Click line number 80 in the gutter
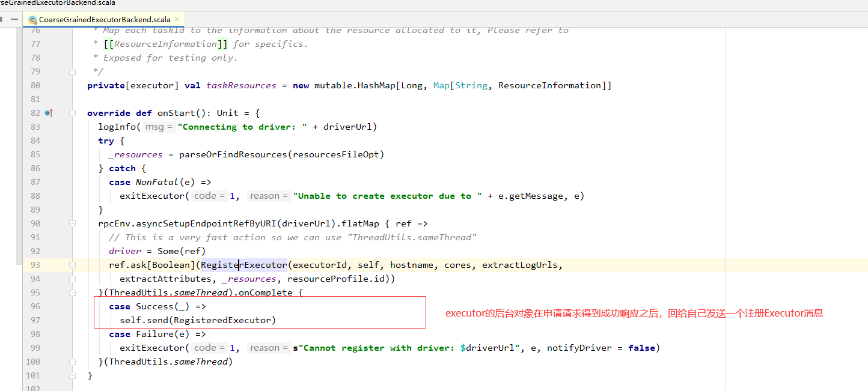The width and height of the screenshot is (868, 391). click(x=35, y=85)
